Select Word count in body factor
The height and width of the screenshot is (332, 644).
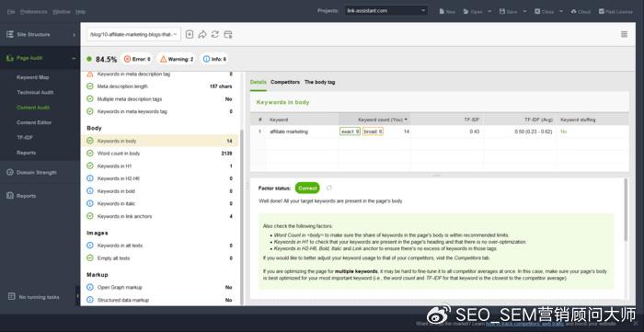click(160, 154)
